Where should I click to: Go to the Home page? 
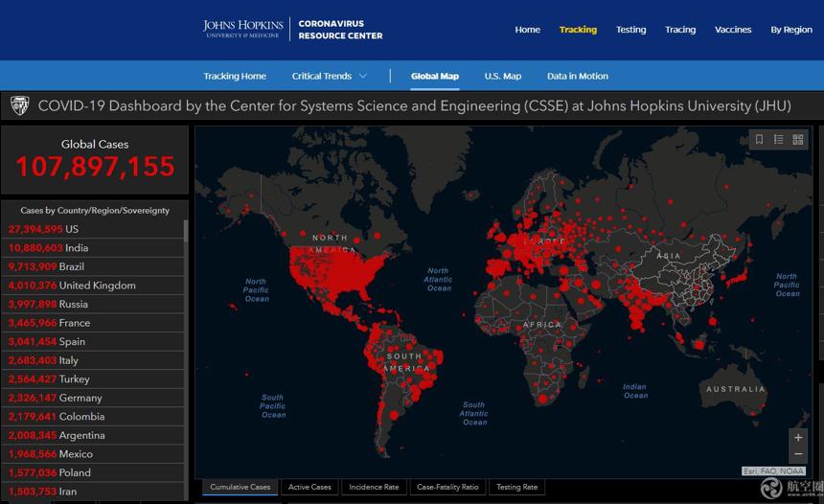(x=527, y=30)
